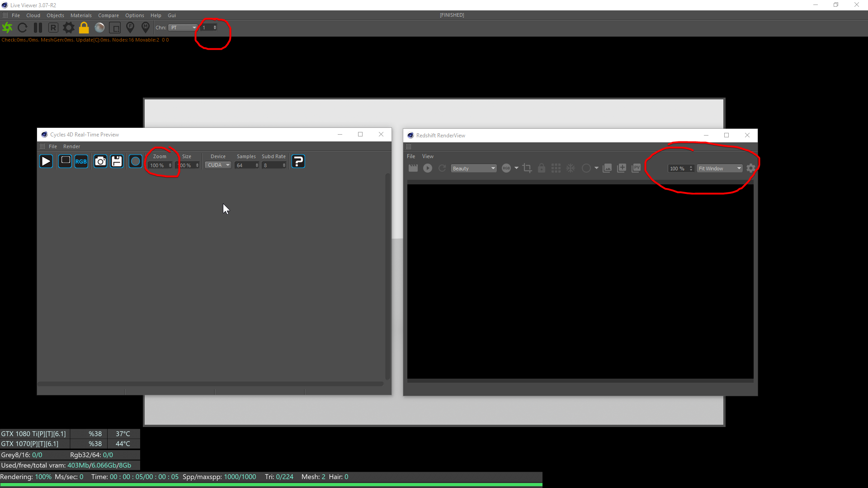Click the restart render circular arrow icon
The height and width of the screenshot is (488, 868).
pyautogui.click(x=23, y=28)
